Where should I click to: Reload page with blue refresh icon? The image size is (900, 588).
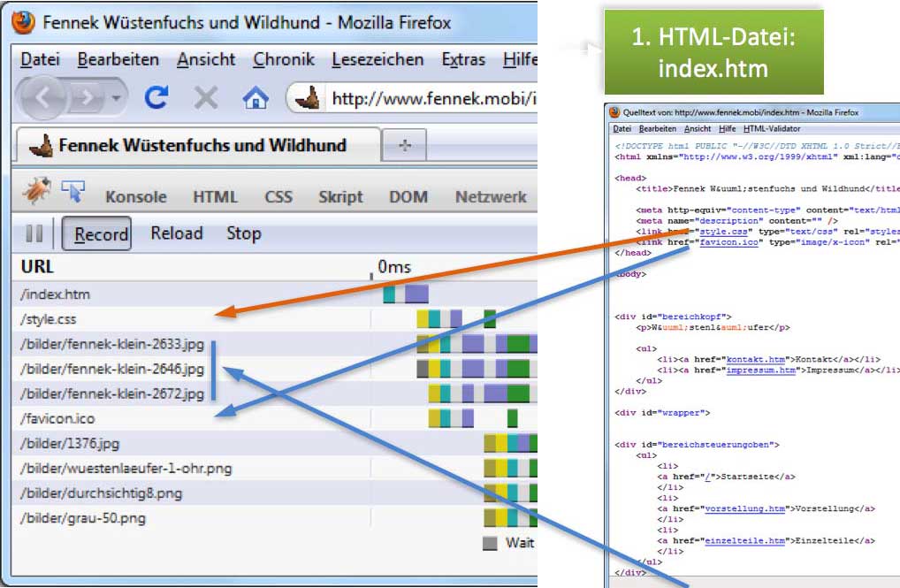(x=156, y=98)
